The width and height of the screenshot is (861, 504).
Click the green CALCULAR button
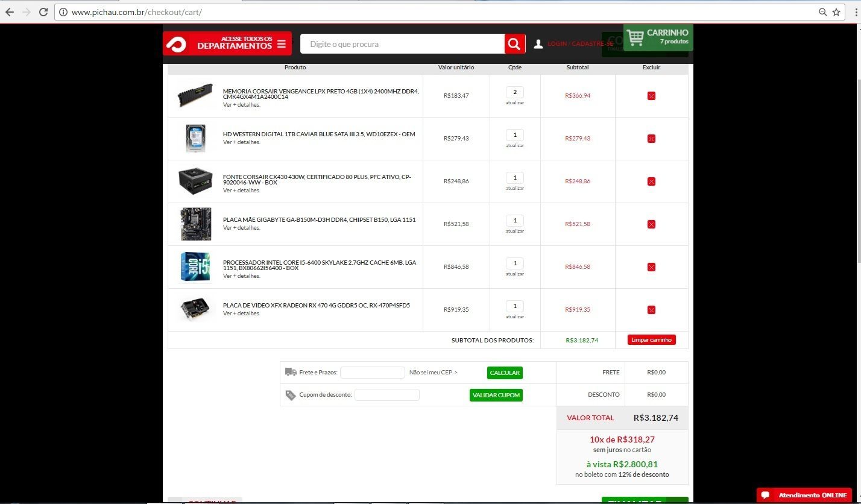pyautogui.click(x=505, y=373)
